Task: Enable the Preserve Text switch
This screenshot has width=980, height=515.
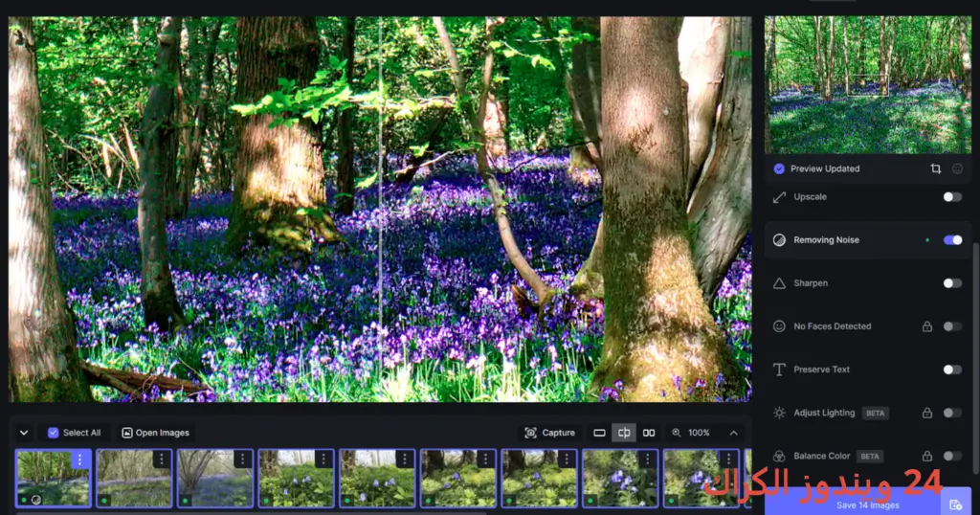Action: pos(952,369)
